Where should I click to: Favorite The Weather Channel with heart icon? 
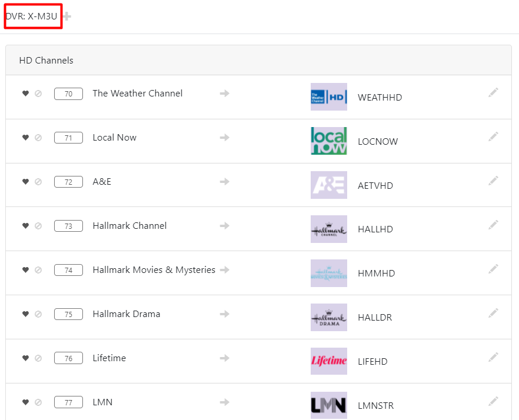click(25, 94)
